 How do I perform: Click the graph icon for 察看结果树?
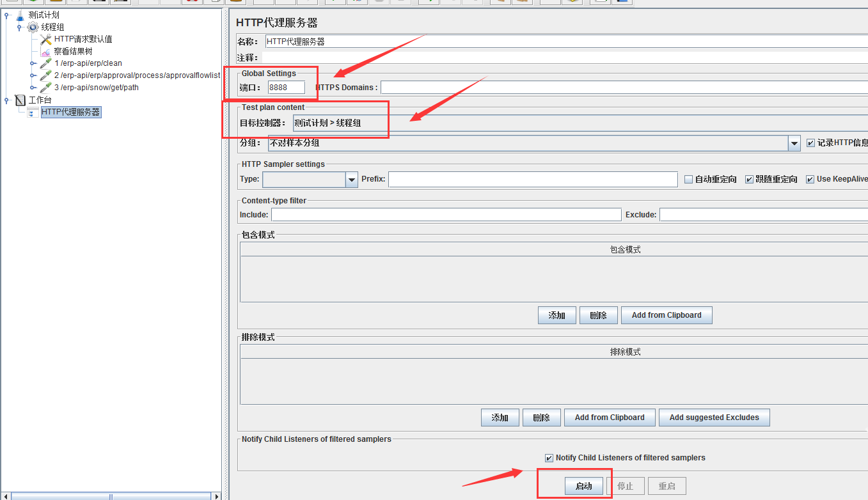coord(45,51)
